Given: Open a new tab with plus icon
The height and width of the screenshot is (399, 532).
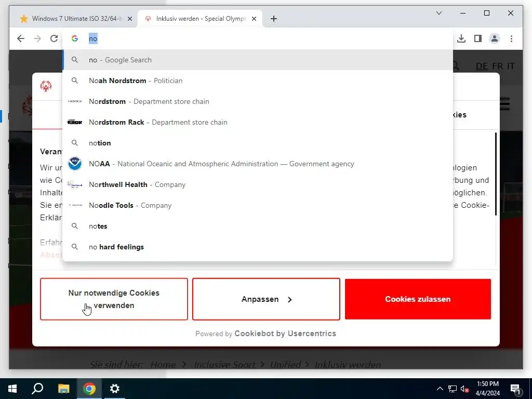Looking at the screenshot, I should [x=274, y=19].
